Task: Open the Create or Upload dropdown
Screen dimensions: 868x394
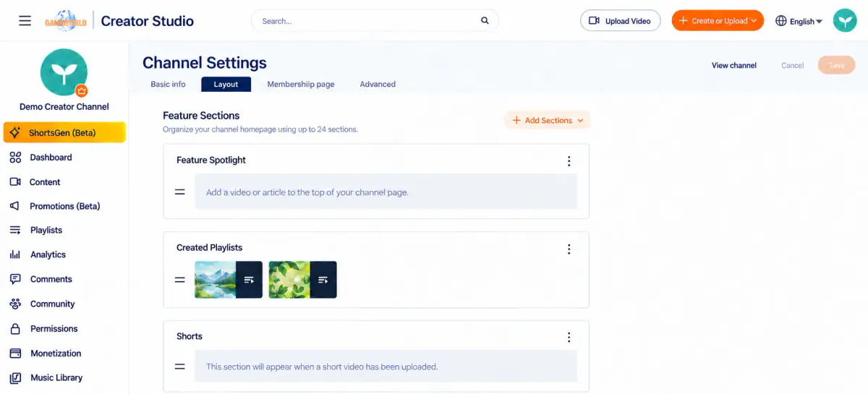Action: 718,21
